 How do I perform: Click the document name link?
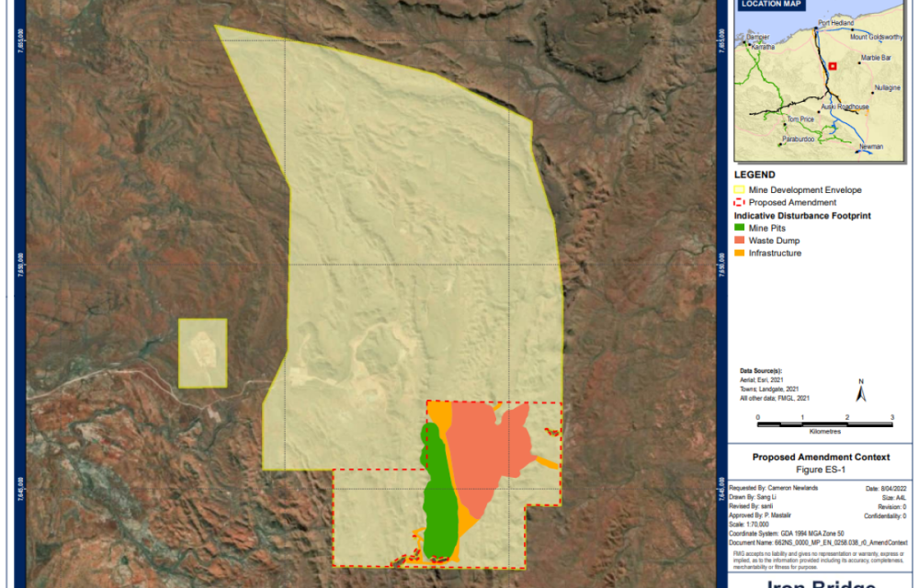[818, 540]
